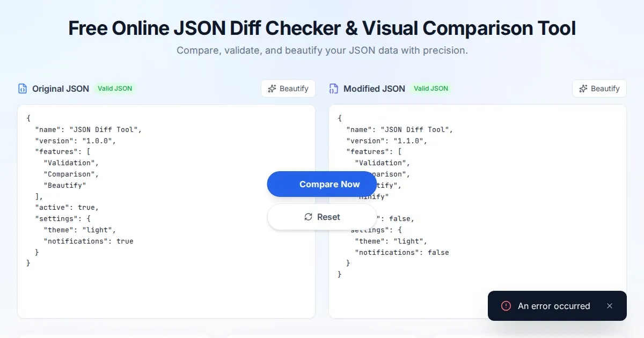Click the red alert icon in the error toast
The height and width of the screenshot is (338, 644).
tap(506, 306)
